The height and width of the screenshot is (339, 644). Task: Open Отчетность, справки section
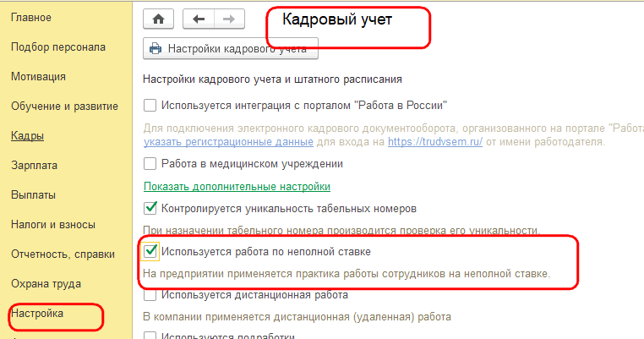pyautogui.click(x=63, y=254)
